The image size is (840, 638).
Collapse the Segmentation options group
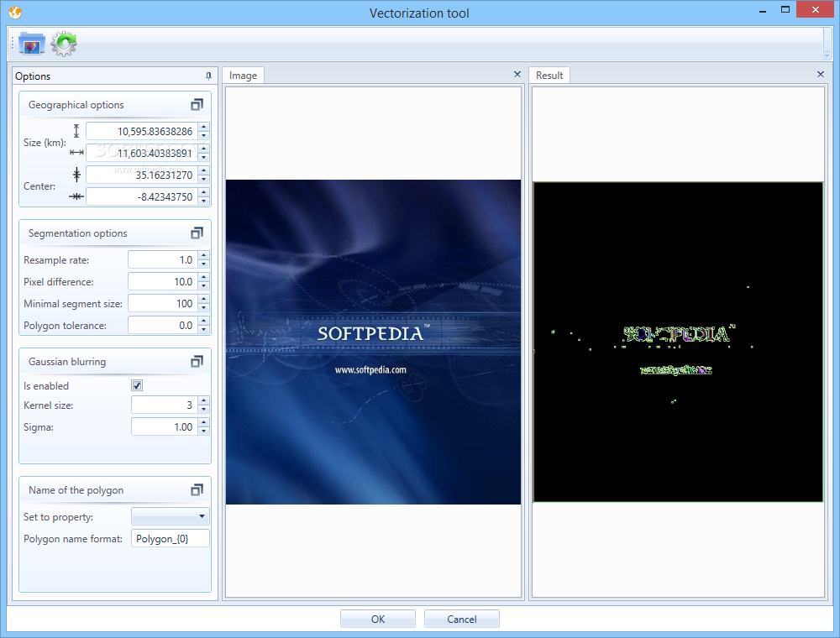197,233
